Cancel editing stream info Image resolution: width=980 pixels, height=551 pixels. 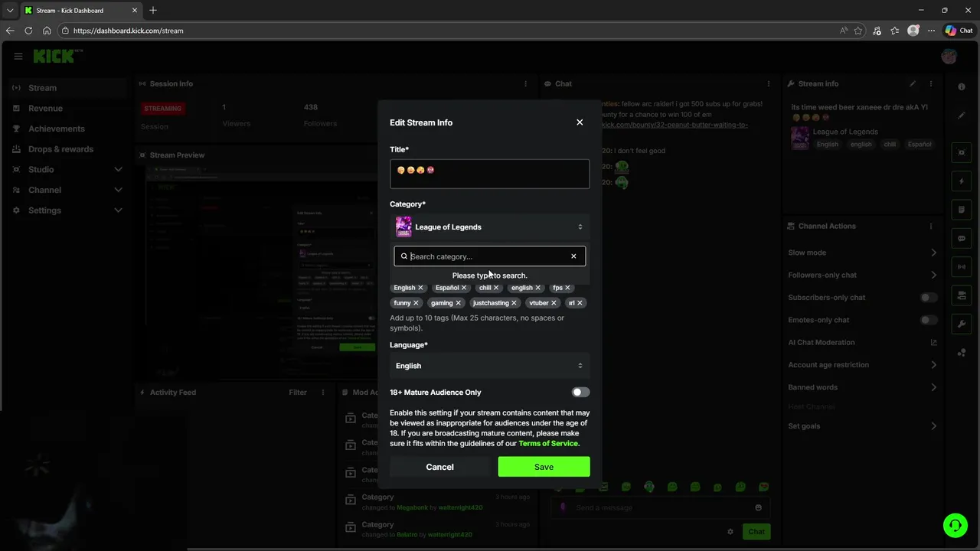coord(439,467)
